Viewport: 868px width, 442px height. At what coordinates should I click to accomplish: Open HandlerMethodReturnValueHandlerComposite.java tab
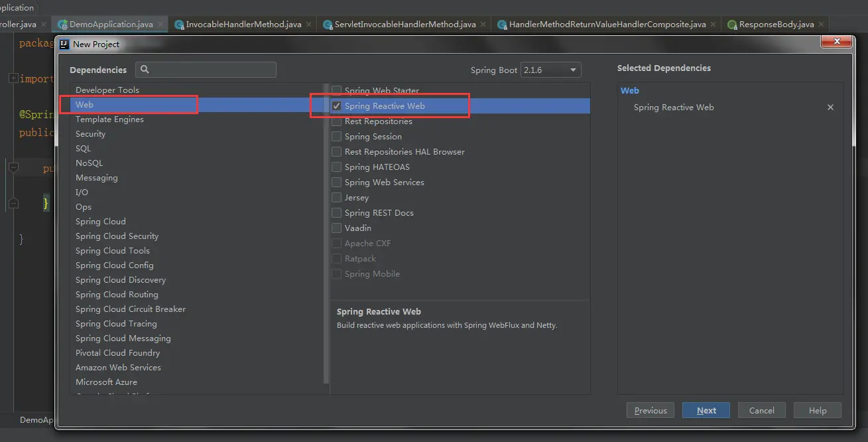coord(607,25)
